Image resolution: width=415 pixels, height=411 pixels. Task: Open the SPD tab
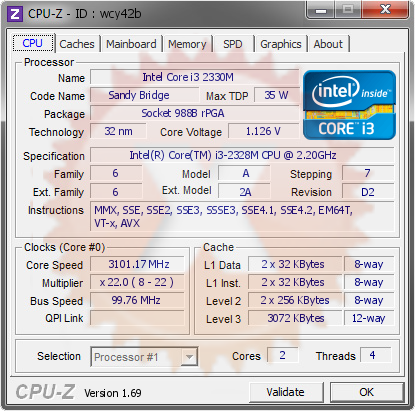coord(233,44)
